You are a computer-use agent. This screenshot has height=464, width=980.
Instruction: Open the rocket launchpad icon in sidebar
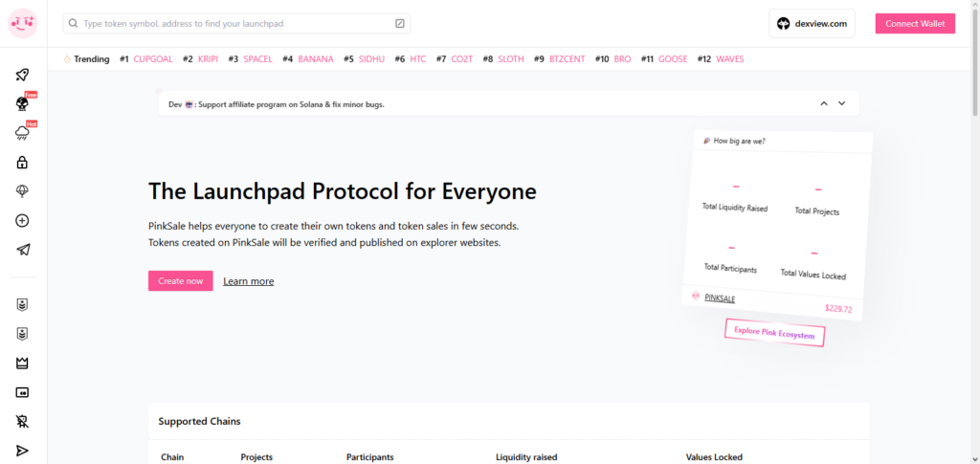coord(23,75)
